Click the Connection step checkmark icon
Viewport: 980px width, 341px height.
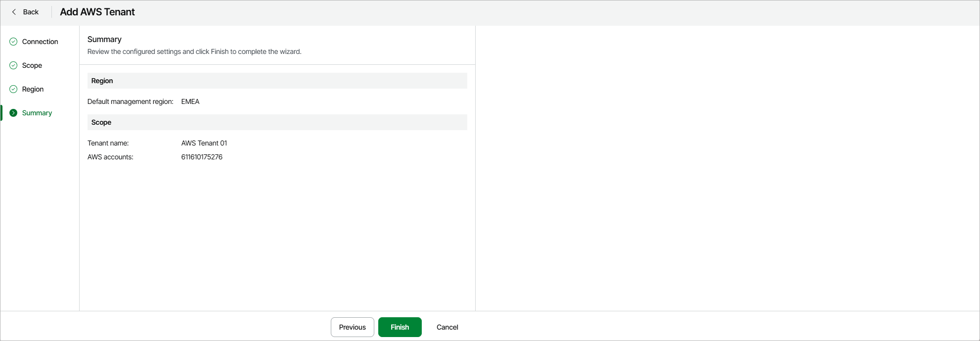(13, 42)
